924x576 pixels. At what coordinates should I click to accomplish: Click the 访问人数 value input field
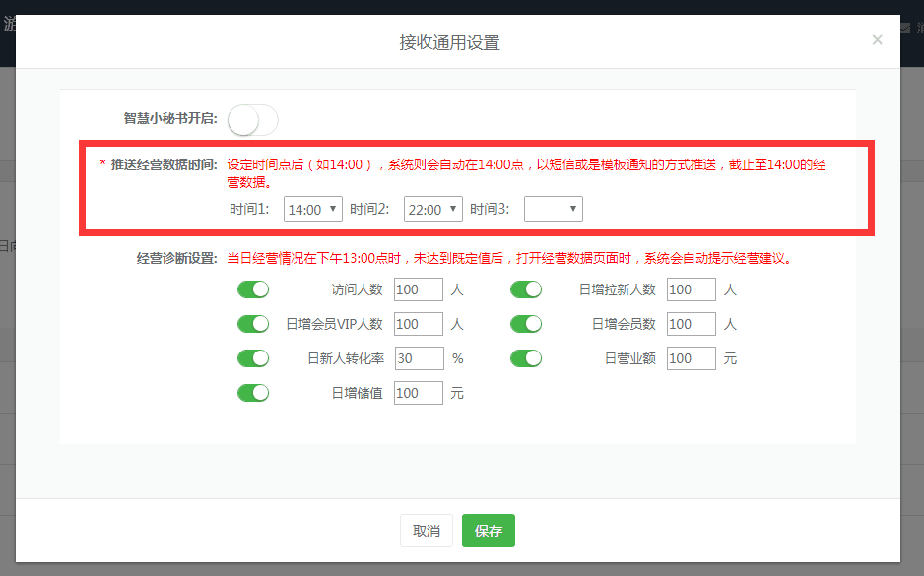(418, 290)
